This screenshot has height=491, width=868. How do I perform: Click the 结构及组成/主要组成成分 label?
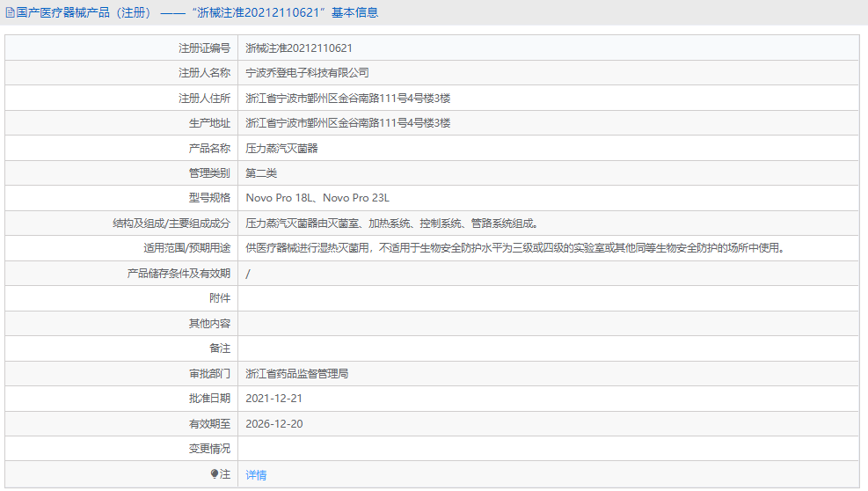point(171,224)
